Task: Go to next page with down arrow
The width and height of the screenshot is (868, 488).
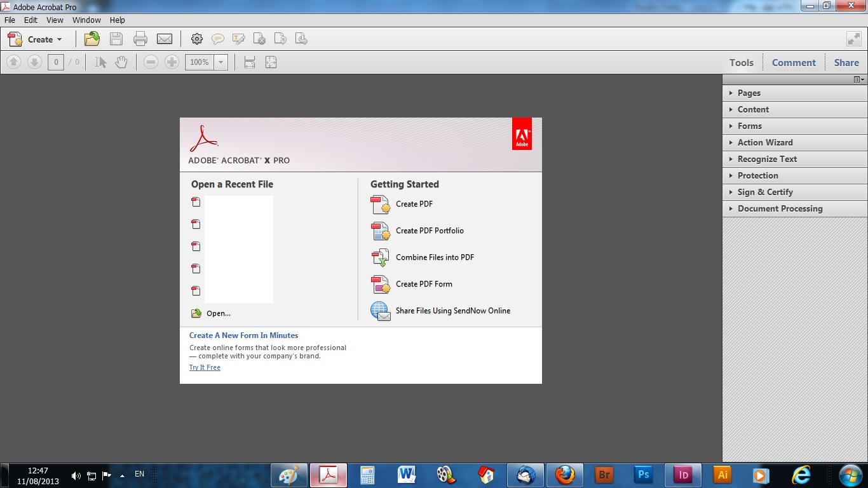Action: (34, 62)
